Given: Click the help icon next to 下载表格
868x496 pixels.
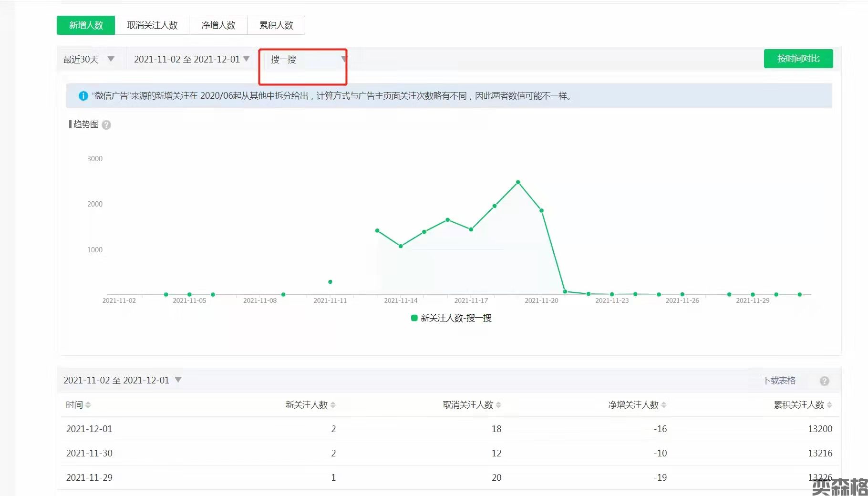Looking at the screenshot, I should click(x=824, y=381).
